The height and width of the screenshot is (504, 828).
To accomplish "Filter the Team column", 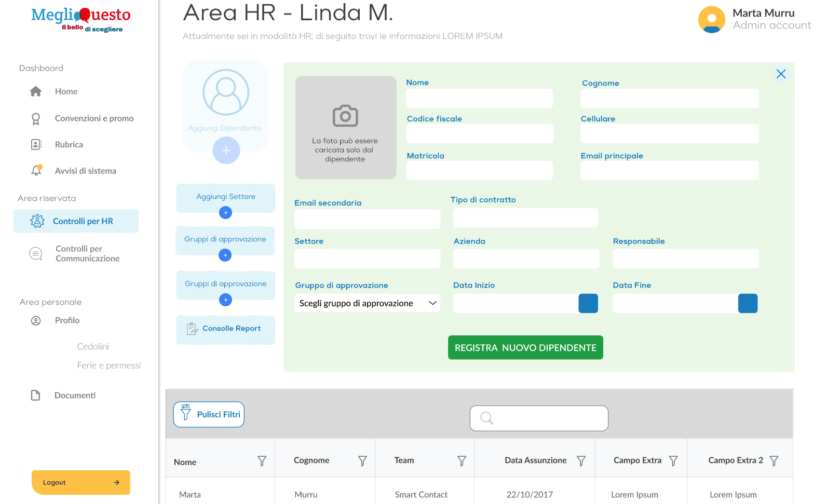I will (x=461, y=461).
